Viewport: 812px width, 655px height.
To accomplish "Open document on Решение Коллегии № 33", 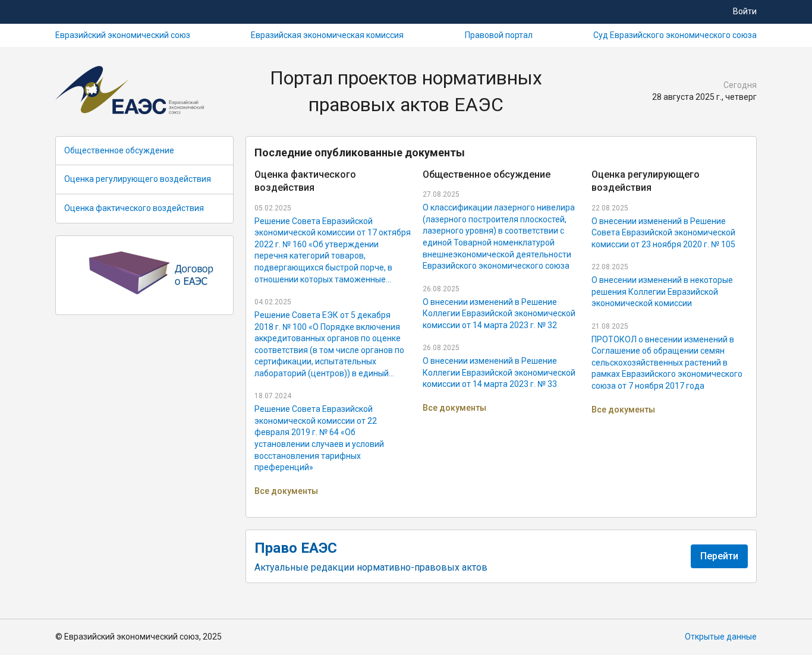I will 499,373.
